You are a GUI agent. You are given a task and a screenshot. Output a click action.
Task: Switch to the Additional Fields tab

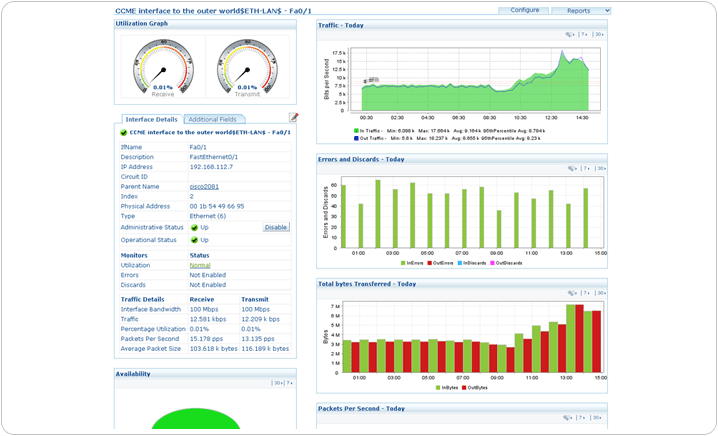coord(211,119)
